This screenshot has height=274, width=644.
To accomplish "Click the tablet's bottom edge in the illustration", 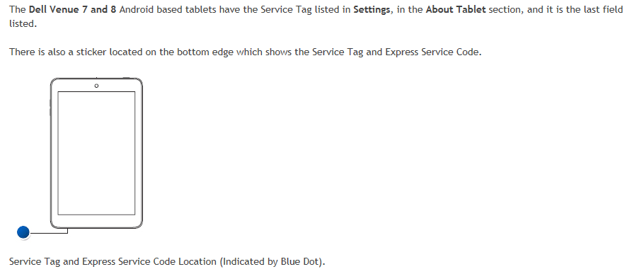I will (96, 227).
